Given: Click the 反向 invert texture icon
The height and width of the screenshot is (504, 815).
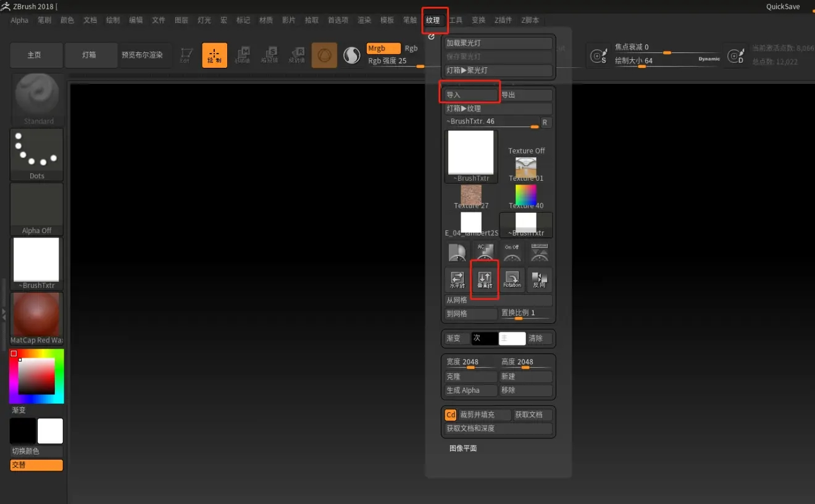Looking at the screenshot, I should pyautogui.click(x=539, y=280).
